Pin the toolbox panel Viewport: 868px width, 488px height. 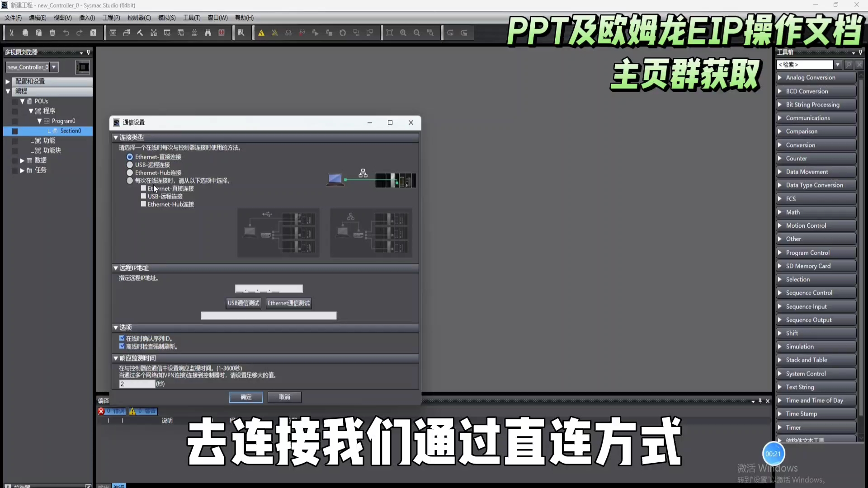point(860,52)
